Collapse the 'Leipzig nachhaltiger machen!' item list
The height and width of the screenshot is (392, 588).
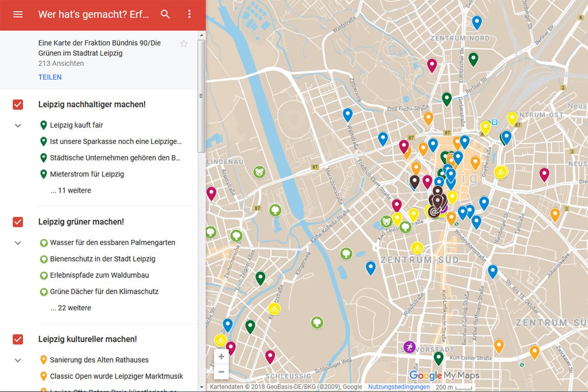point(18,125)
